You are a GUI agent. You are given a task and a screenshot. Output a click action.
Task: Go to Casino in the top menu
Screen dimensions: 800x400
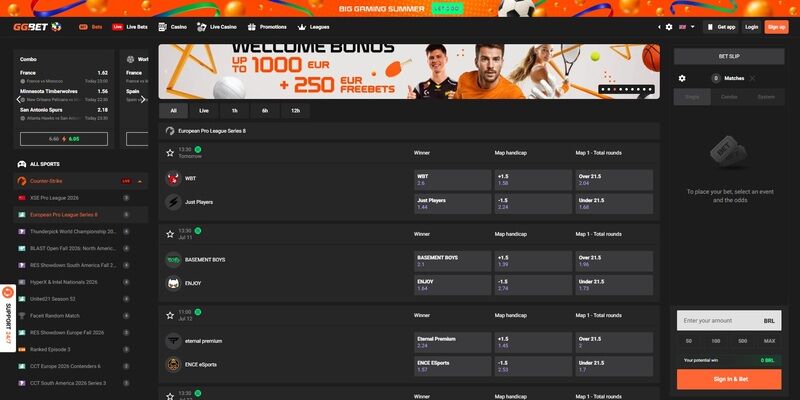pos(172,27)
